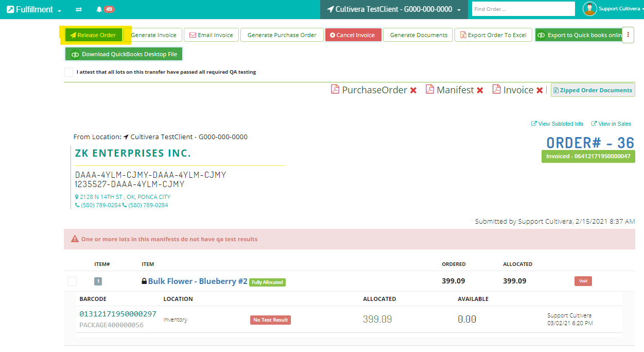Click the transfer arrows icon in the header
The width and height of the screenshot is (644, 352).
[x=79, y=9]
